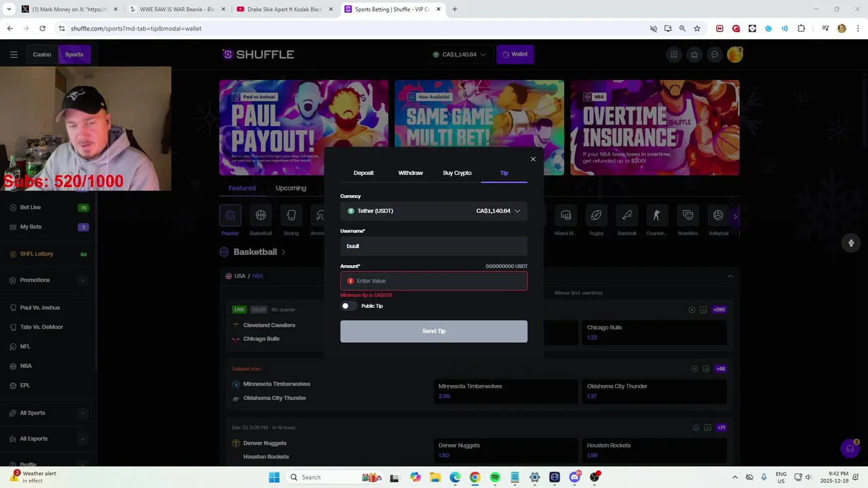Switch to the Casino section
The image size is (868, 488).
[42, 54]
